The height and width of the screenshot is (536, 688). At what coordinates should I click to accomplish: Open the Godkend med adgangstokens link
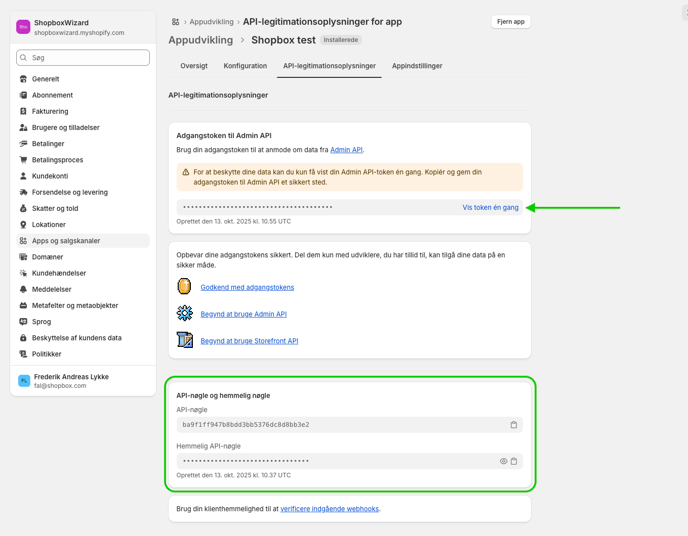(247, 287)
